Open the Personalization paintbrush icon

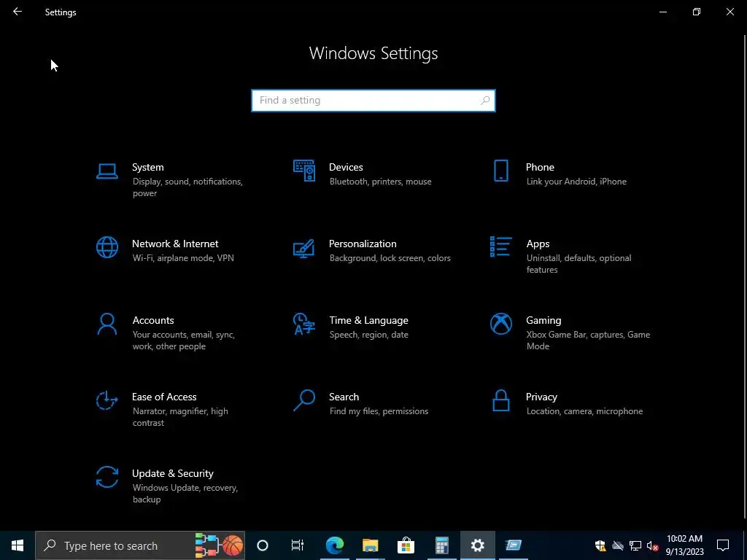304,248
